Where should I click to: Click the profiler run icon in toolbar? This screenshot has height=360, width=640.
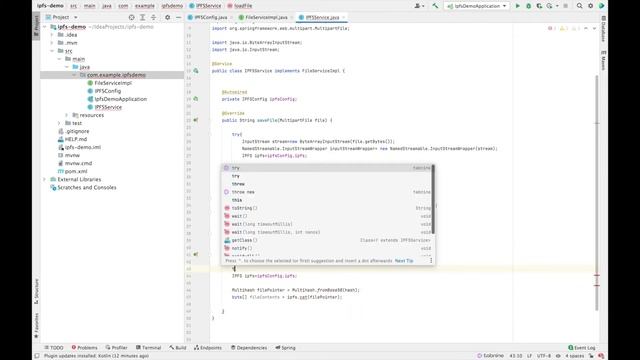coord(550,6)
